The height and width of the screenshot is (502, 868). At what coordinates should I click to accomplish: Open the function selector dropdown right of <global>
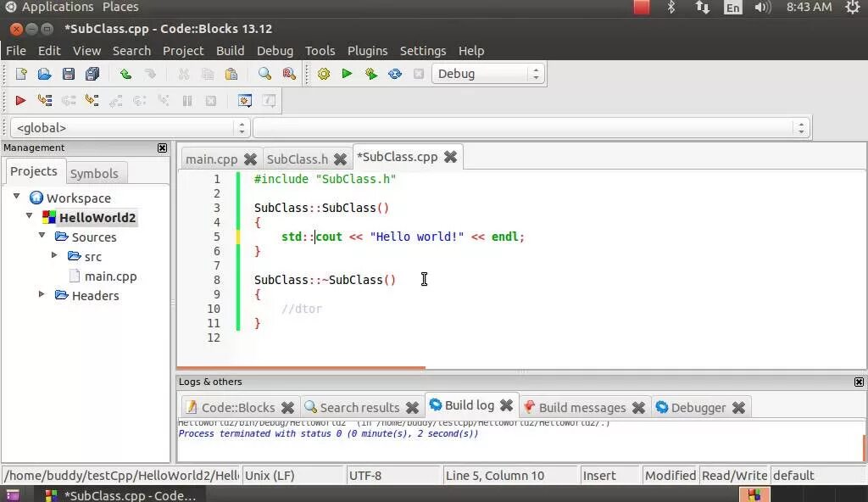(531, 128)
